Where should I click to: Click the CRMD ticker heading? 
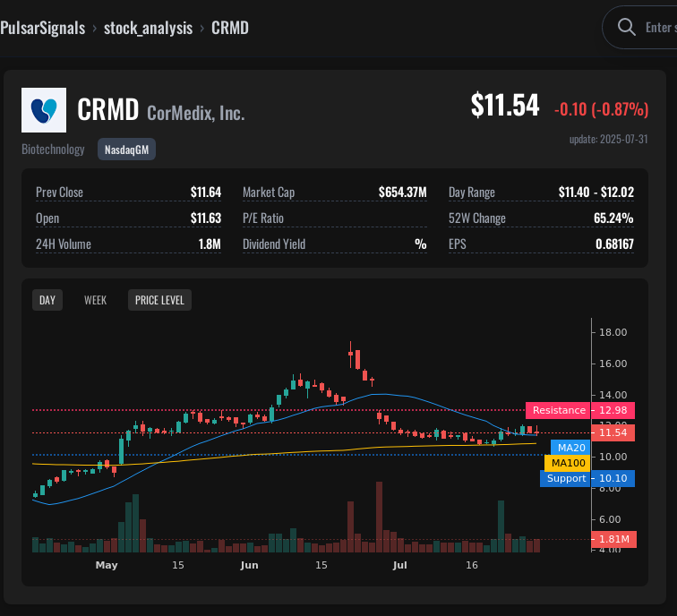coord(108,109)
